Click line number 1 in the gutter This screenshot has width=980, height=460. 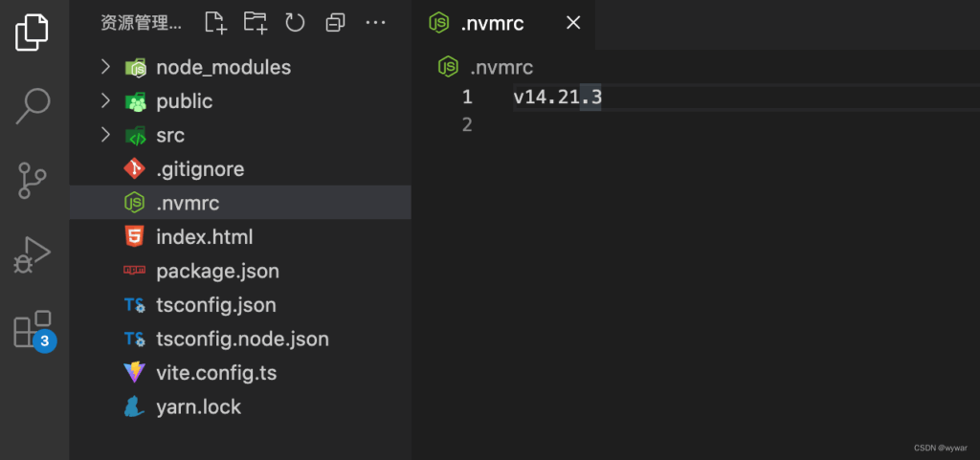(467, 98)
